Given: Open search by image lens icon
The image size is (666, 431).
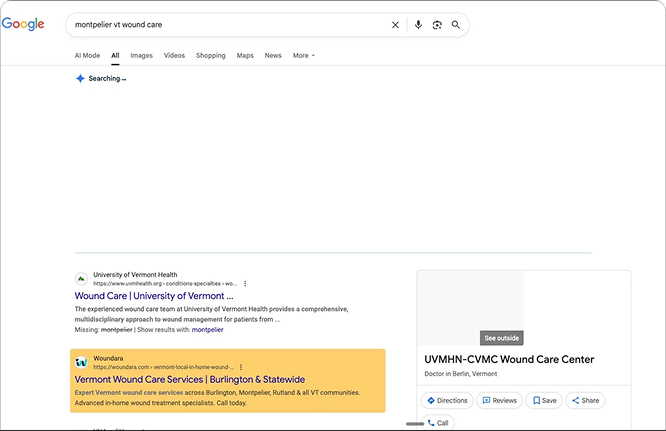Looking at the screenshot, I should [437, 25].
